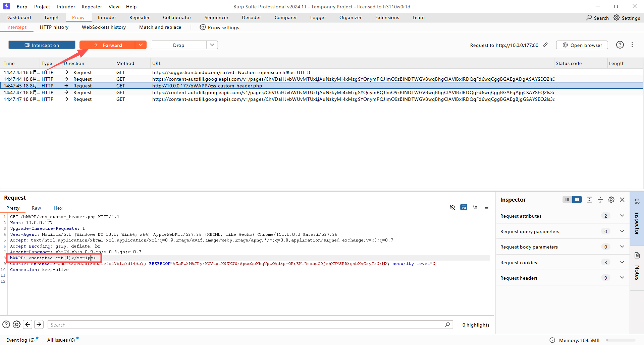Screen dimensions: 644x345
Task: Open the Forward dropdown arrow
Action: 141,45
